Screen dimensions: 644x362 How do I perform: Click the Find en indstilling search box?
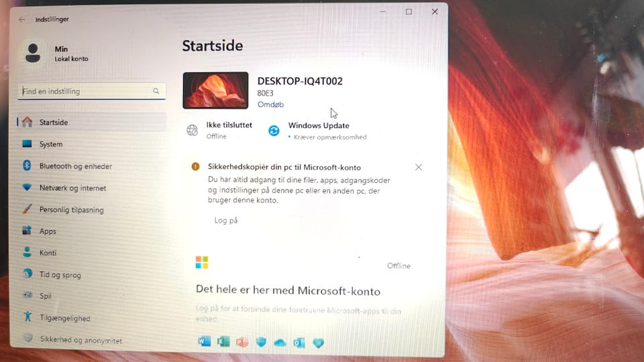[92, 91]
